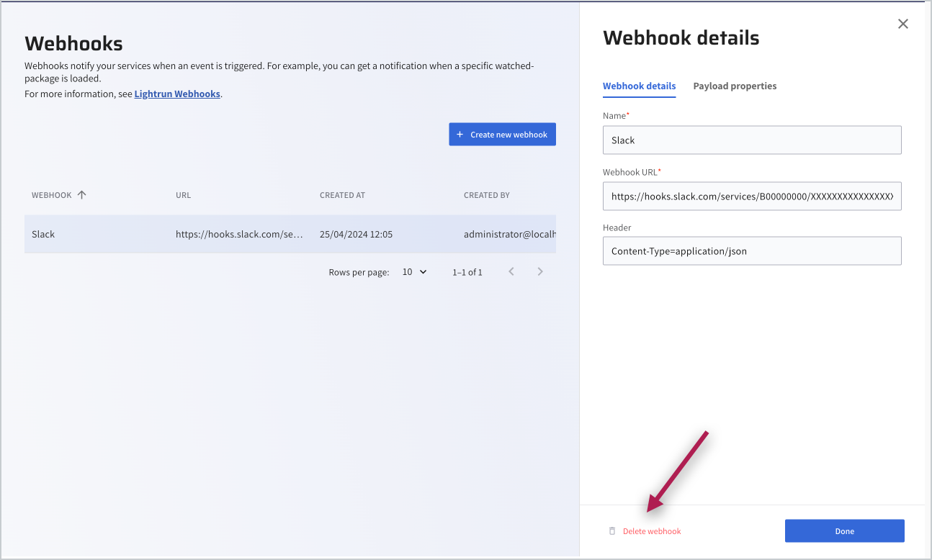Close the Webhook details panel
Image resolution: width=932 pixels, height=560 pixels.
click(902, 24)
